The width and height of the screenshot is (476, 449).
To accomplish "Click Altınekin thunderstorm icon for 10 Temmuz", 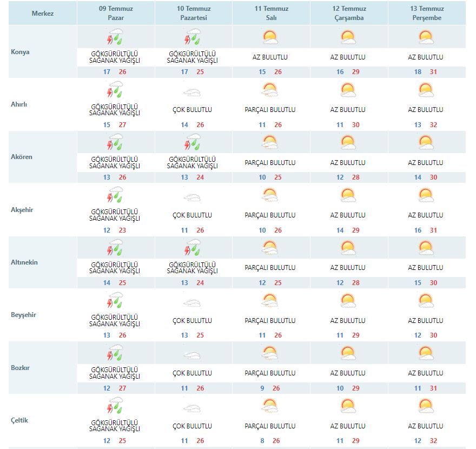I will coord(192,248).
